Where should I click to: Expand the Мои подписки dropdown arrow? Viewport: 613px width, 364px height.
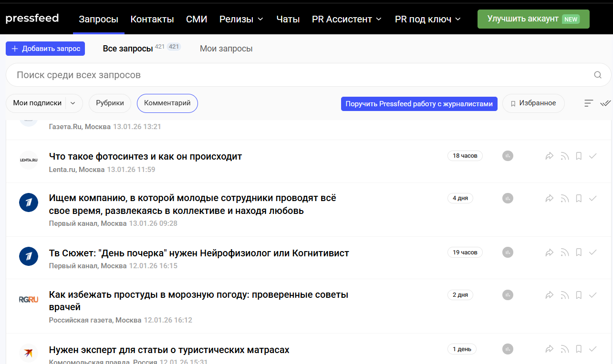point(73,103)
